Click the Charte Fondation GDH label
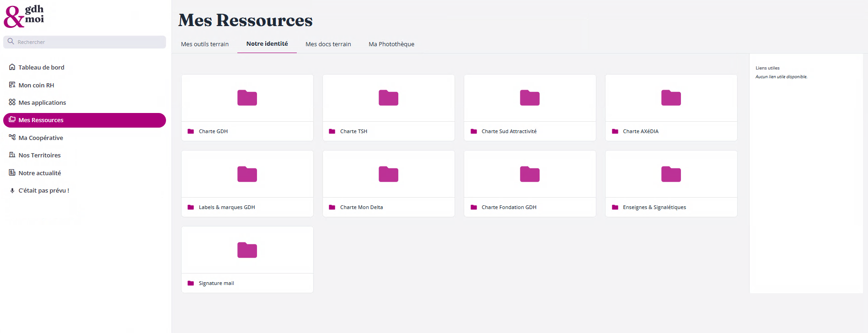This screenshot has width=868, height=333. (x=509, y=207)
